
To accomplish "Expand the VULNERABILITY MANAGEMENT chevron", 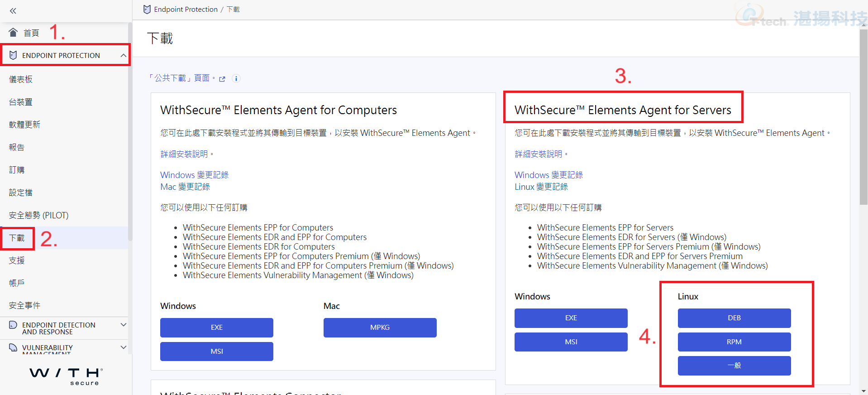I will click(x=123, y=347).
